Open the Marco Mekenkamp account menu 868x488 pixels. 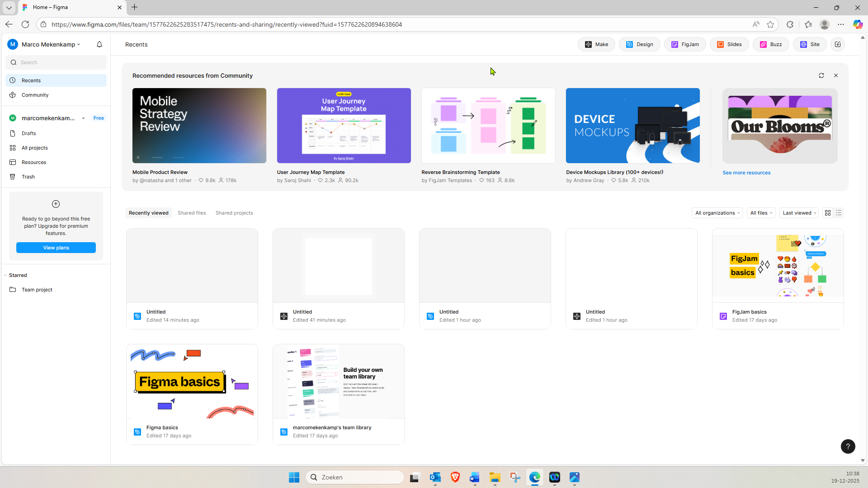click(44, 44)
